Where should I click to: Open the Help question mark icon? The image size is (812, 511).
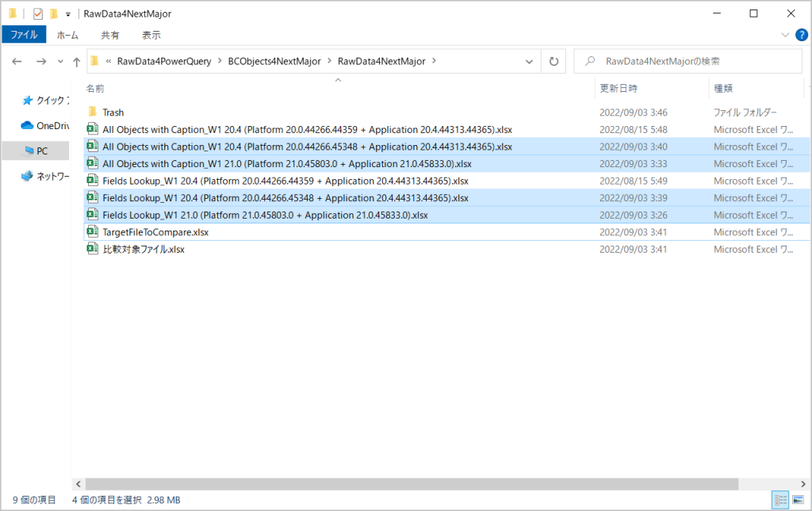[801, 35]
